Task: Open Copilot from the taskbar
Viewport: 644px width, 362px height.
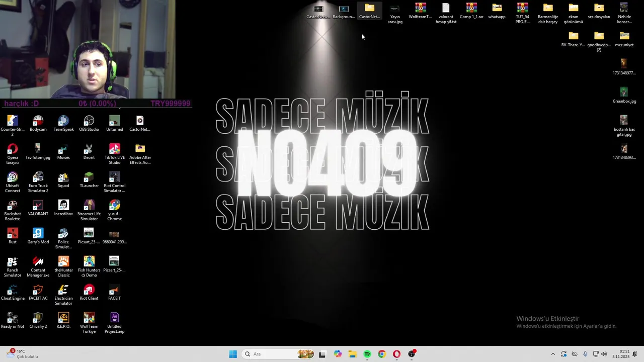Action: [x=338, y=354]
